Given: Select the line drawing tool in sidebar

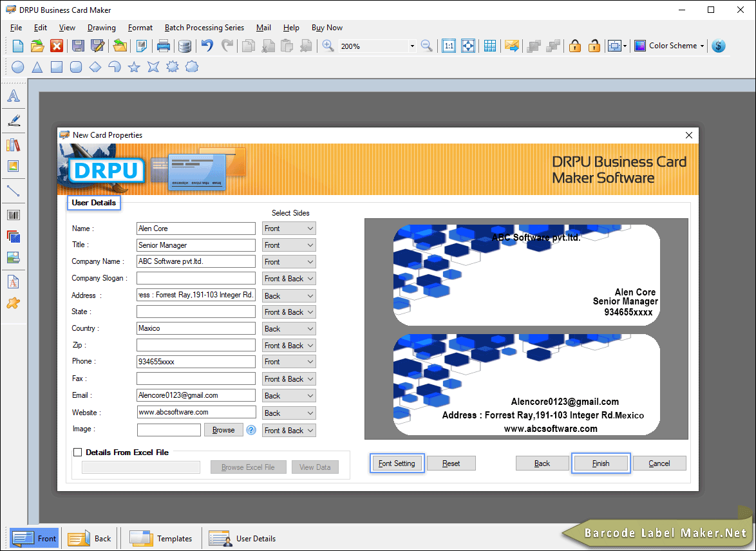Looking at the screenshot, I should pos(14,191).
